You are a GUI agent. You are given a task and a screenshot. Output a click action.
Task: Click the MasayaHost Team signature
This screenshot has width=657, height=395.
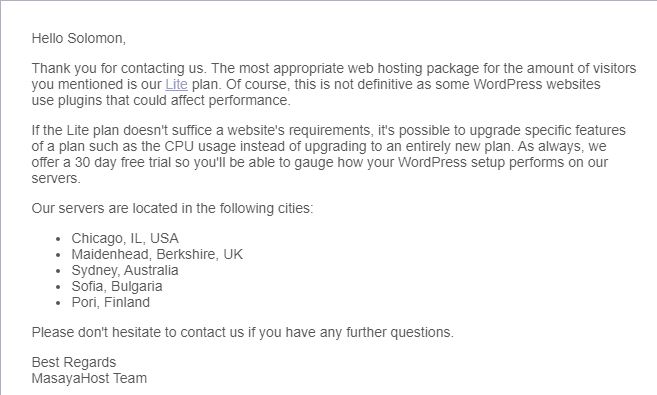pos(89,378)
